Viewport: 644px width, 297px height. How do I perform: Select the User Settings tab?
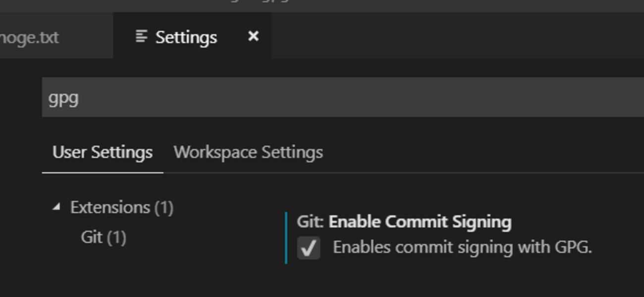pyautogui.click(x=103, y=152)
